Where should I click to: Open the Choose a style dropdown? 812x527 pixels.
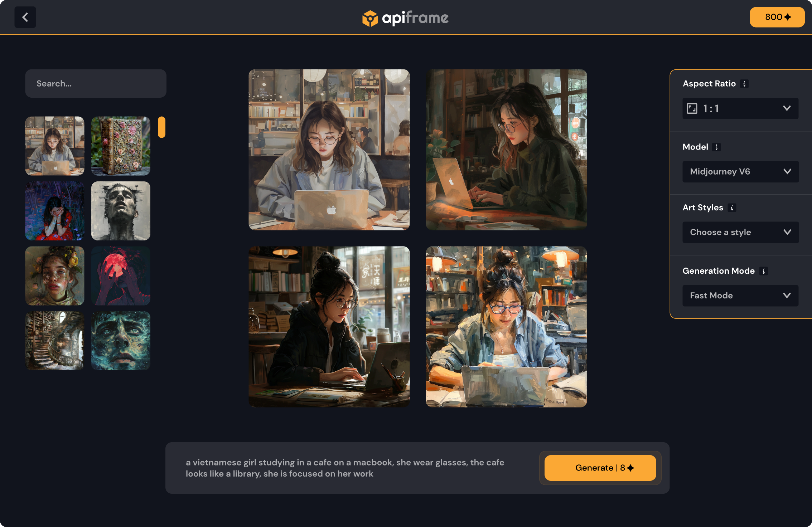pos(740,232)
